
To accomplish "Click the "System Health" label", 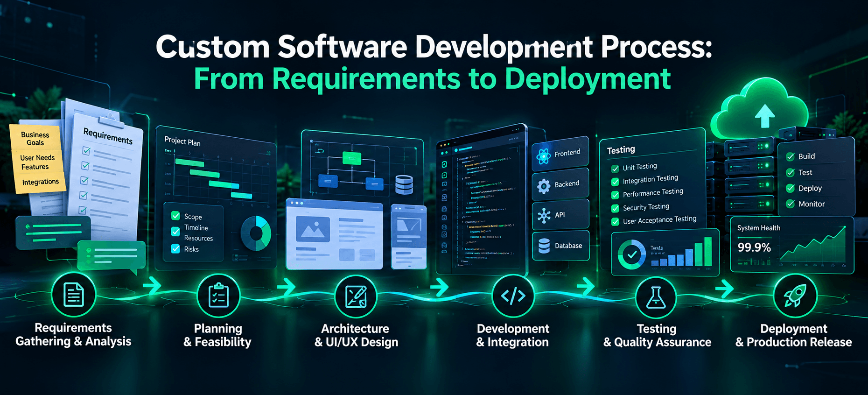I will point(759,228).
